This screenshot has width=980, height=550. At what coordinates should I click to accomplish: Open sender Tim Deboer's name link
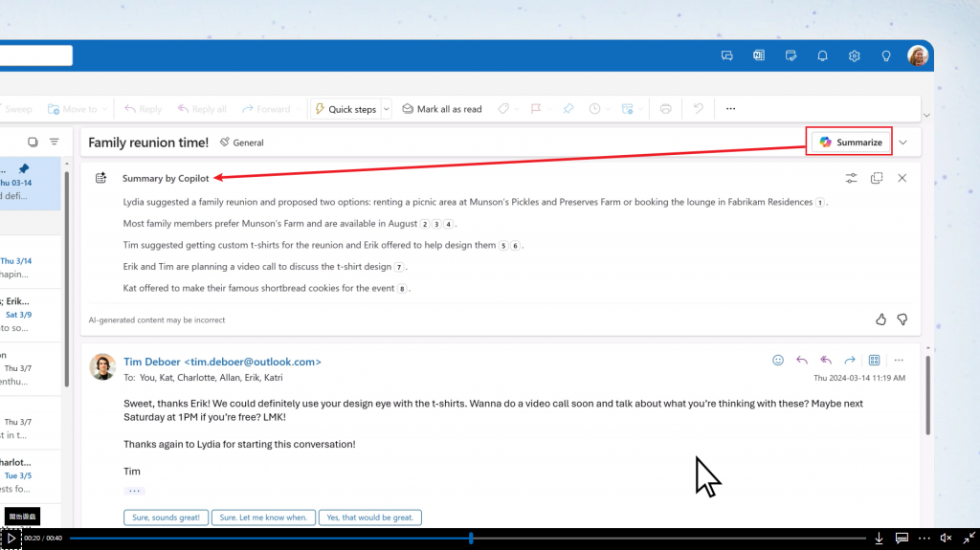coord(222,362)
